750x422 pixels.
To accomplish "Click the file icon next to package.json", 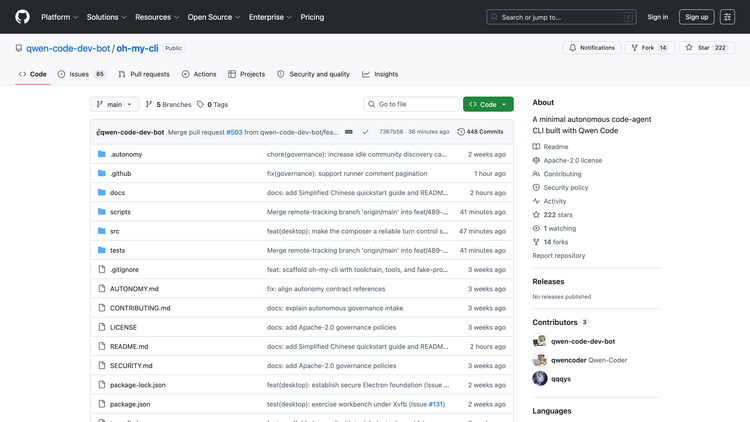I will click(x=101, y=404).
